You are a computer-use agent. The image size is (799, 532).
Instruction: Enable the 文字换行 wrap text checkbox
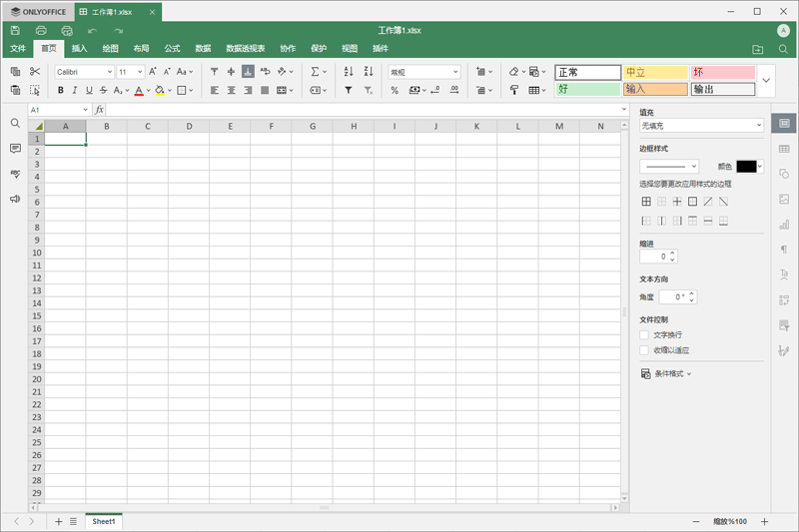(644, 334)
